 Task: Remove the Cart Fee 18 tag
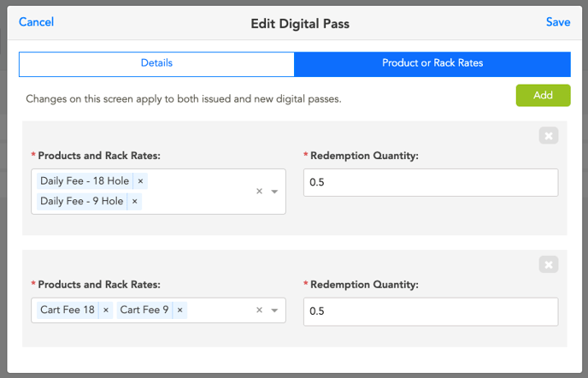[106, 310]
